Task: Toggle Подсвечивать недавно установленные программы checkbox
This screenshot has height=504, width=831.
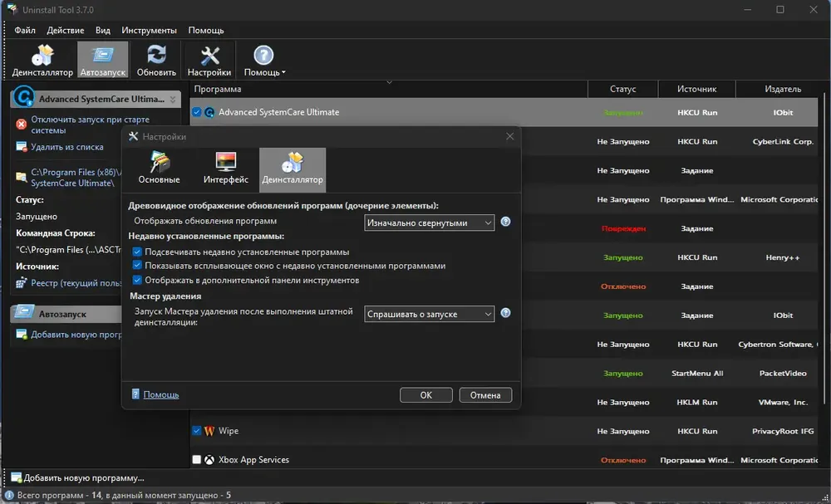Action: click(137, 252)
